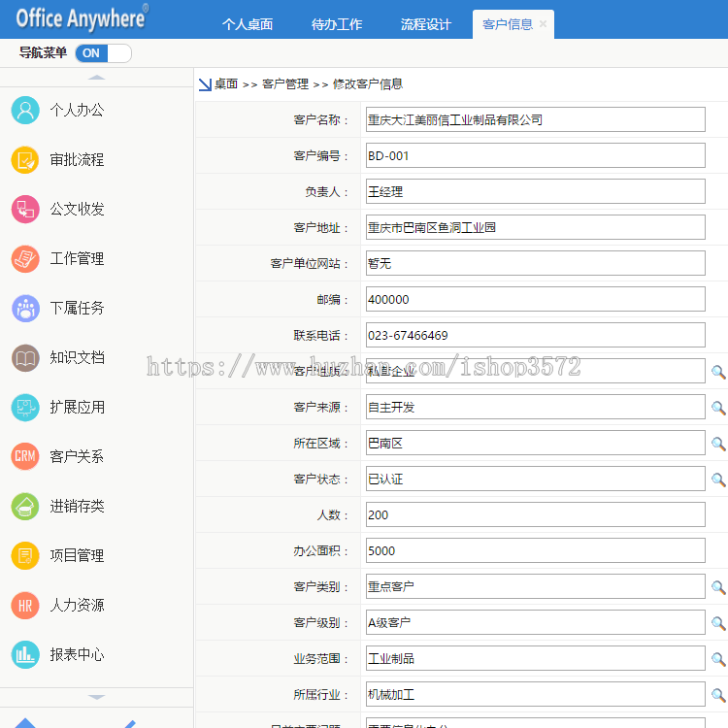Open 公文收发 sidebar icon
The width and height of the screenshot is (728, 728).
click(25, 209)
